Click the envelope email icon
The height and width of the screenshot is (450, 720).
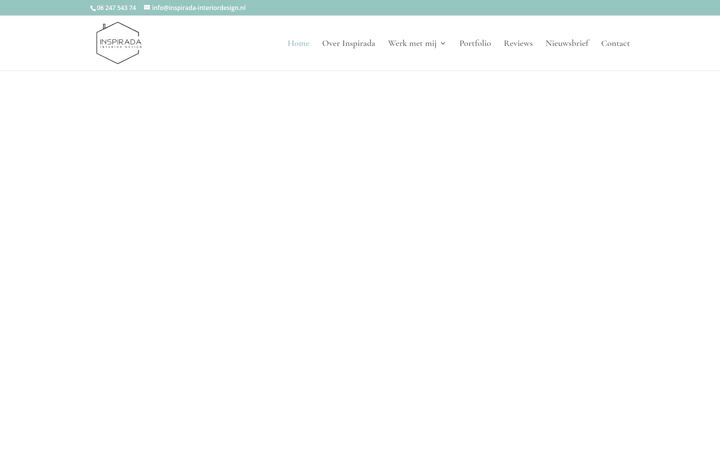point(147,7)
